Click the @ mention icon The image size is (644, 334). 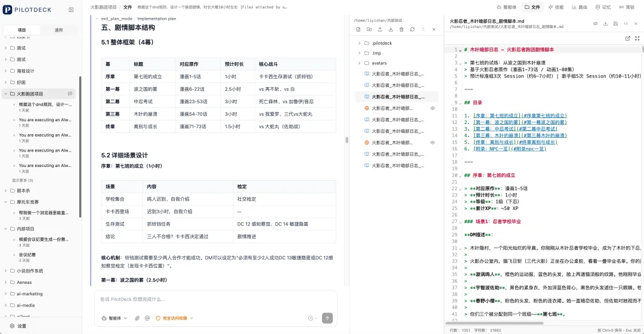tap(147, 318)
